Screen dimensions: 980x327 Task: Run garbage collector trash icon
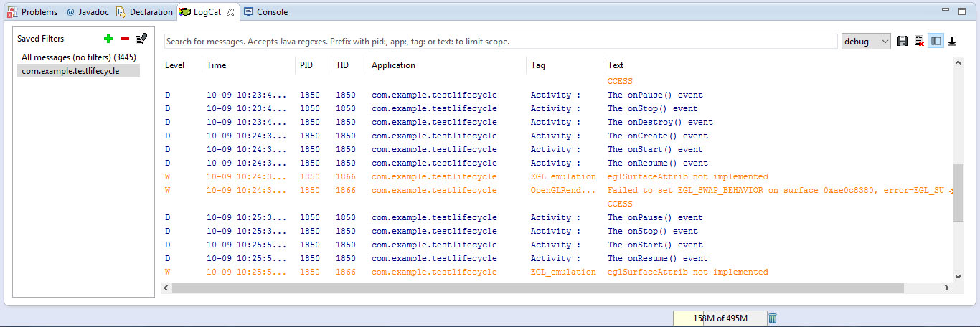772,318
